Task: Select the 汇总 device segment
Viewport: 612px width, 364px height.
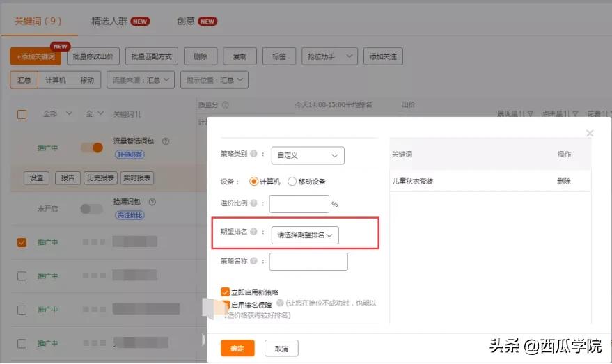Action: tap(24, 80)
